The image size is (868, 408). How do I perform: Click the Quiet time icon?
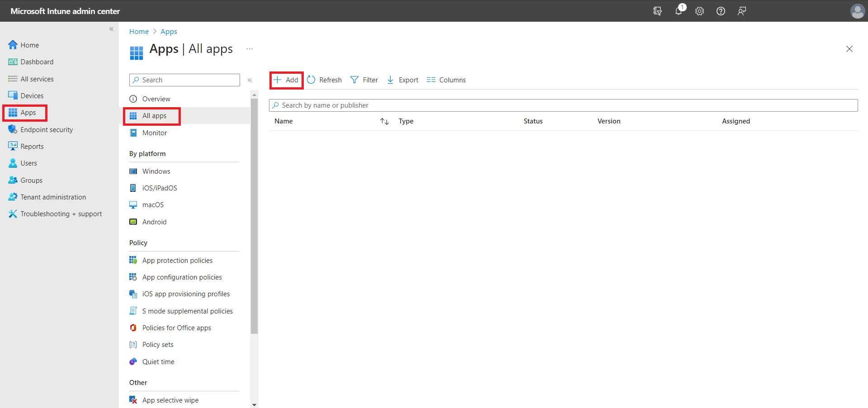pos(133,361)
